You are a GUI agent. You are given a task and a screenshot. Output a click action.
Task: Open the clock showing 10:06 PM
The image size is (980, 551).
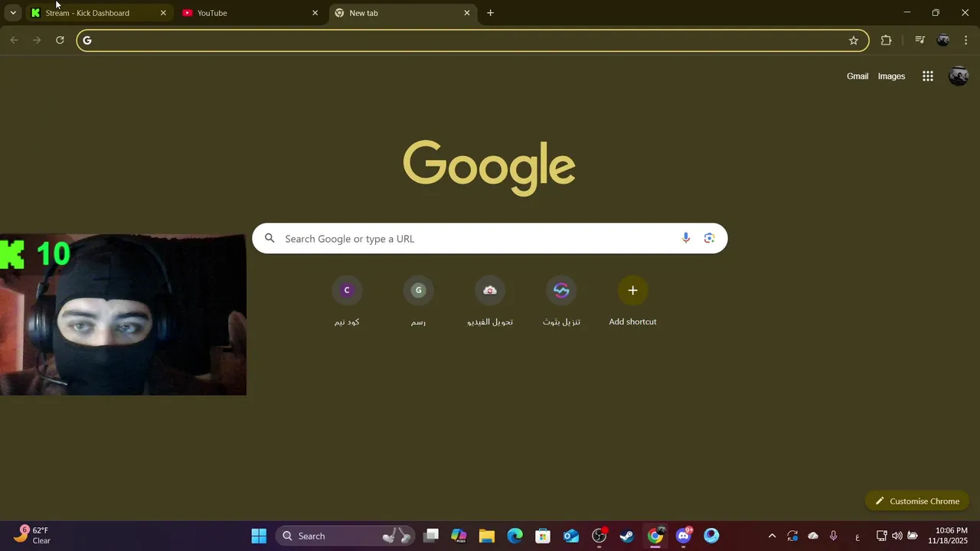click(x=948, y=536)
